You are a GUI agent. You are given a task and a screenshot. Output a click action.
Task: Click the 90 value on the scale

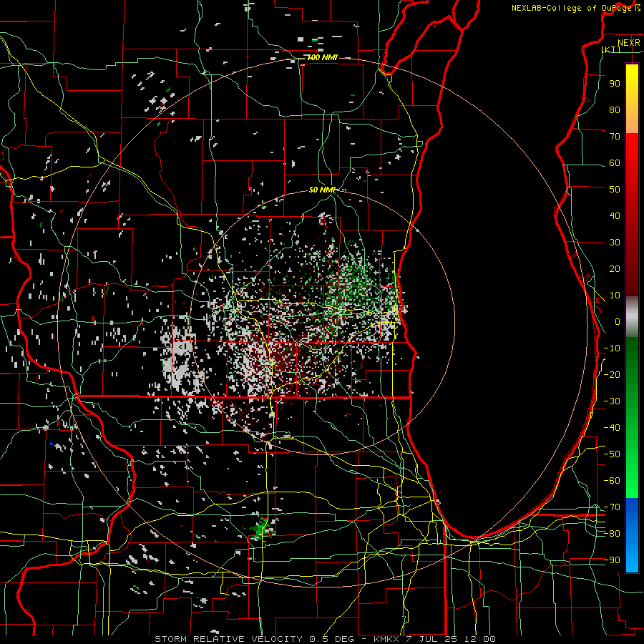(x=615, y=84)
